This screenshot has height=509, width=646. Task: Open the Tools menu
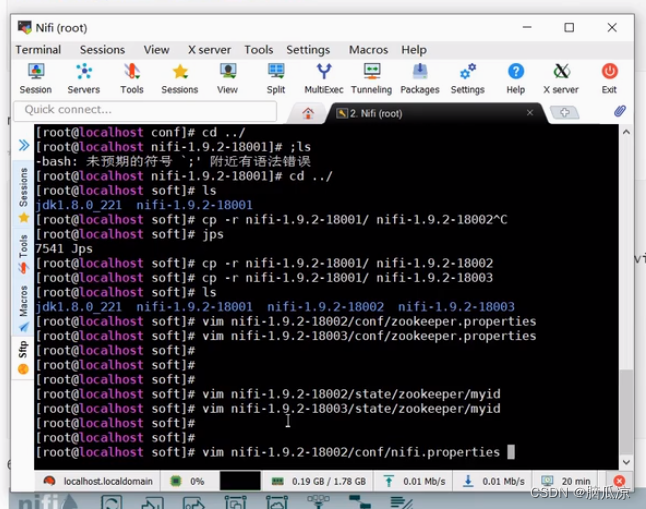point(259,50)
